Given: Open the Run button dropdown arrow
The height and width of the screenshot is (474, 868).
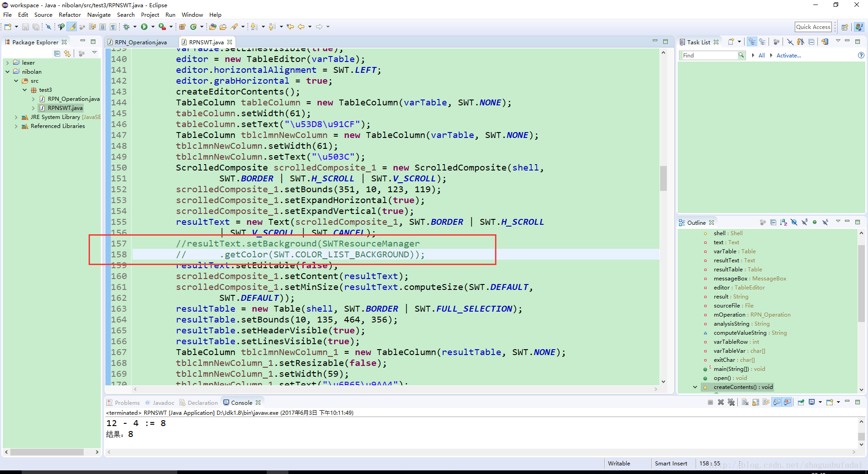Looking at the screenshot, I should tap(152, 27).
